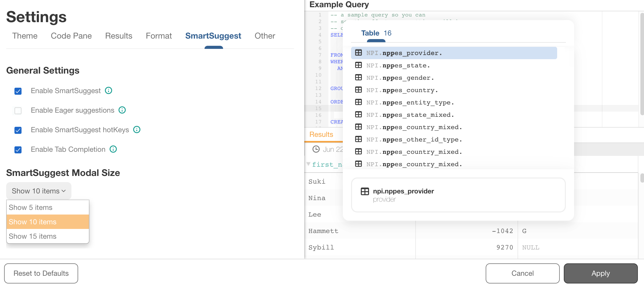
Task: Select NPI.nppes_other_id_type. suggestion row
Action: [454, 139]
